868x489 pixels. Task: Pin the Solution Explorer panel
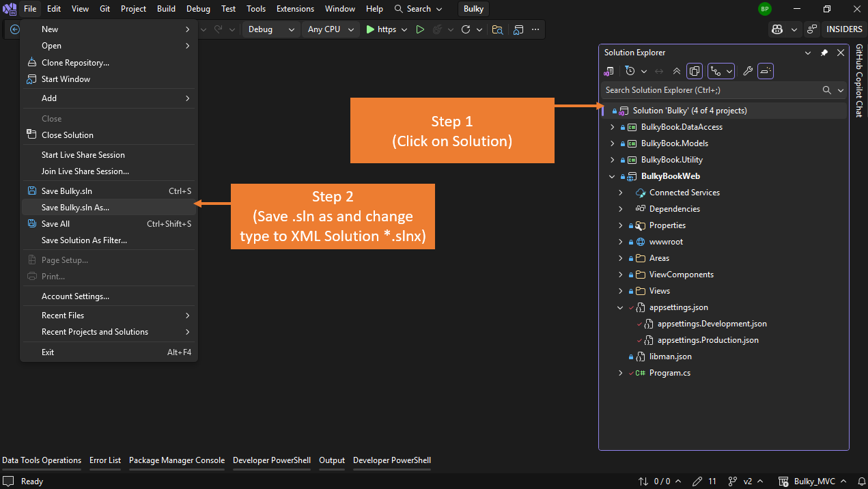coord(824,53)
